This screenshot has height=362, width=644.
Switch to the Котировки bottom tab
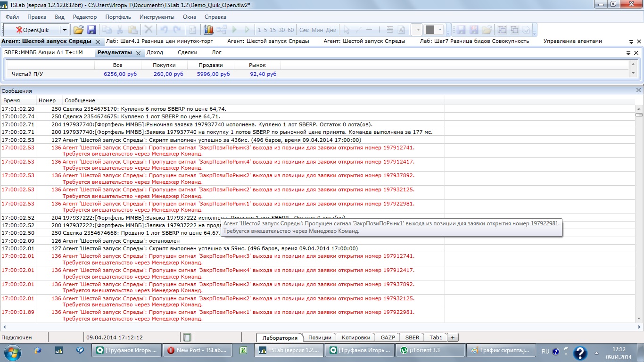[x=355, y=337]
